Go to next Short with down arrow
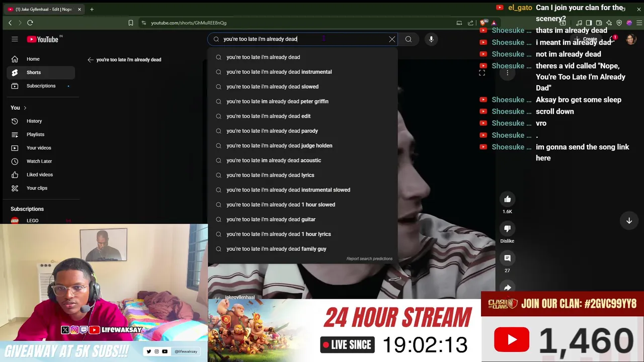 click(629, 221)
